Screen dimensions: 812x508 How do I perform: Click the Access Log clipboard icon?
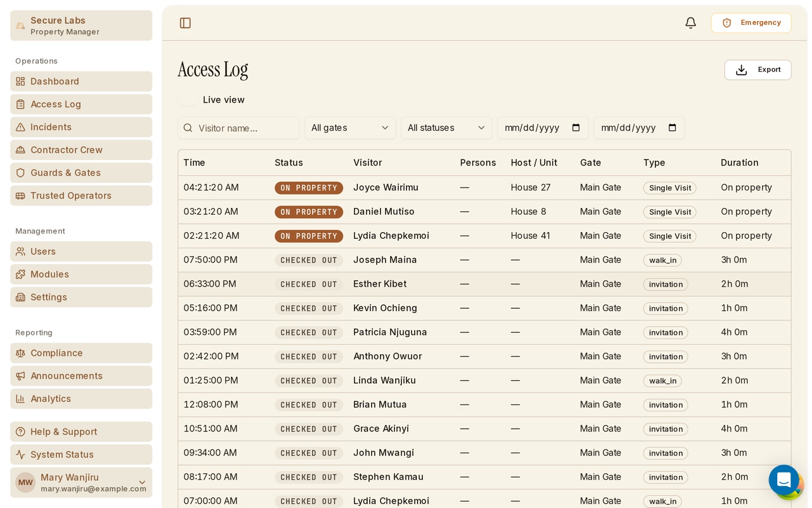coord(20,105)
